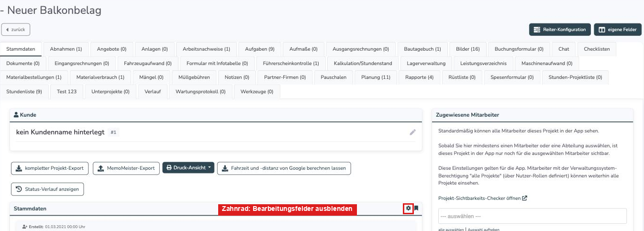Open the Anlagen (0) tab

click(155, 49)
